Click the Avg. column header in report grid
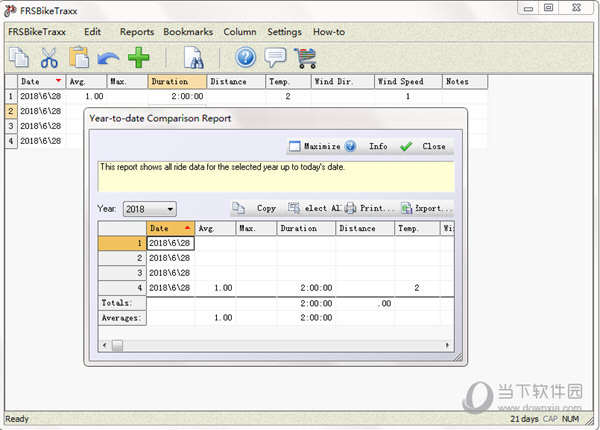Viewport: 600px width, 430px height. tap(215, 228)
